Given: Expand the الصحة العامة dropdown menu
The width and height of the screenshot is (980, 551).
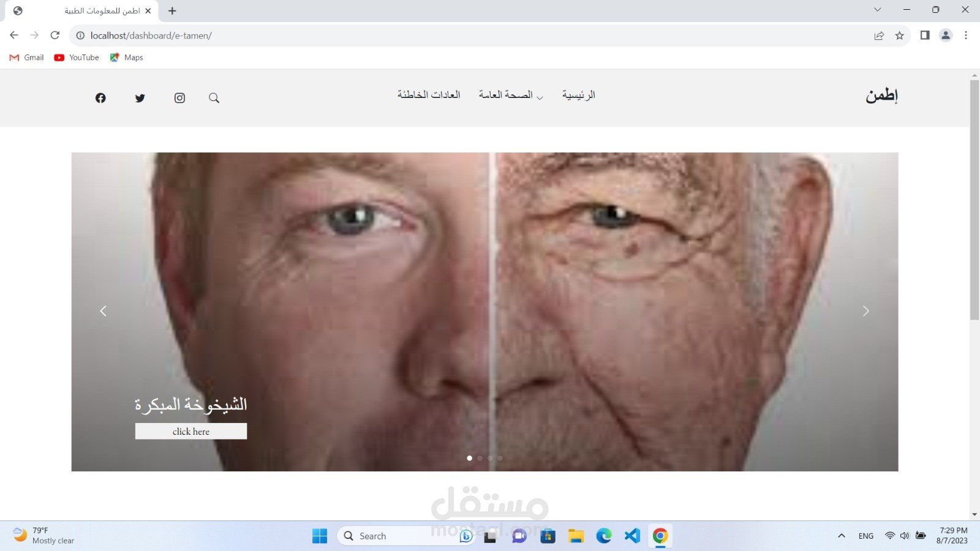Looking at the screenshot, I should click(510, 95).
